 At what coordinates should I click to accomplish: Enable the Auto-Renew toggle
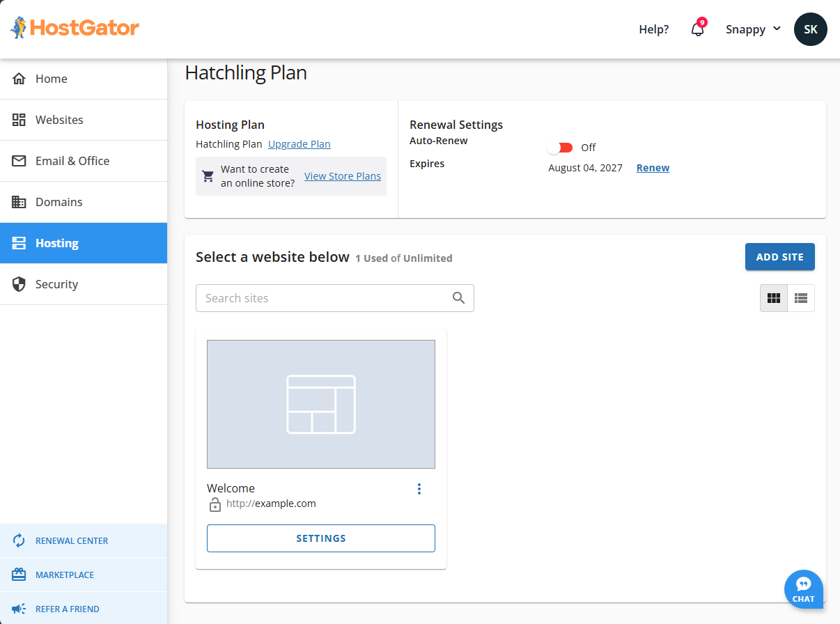pos(561,147)
